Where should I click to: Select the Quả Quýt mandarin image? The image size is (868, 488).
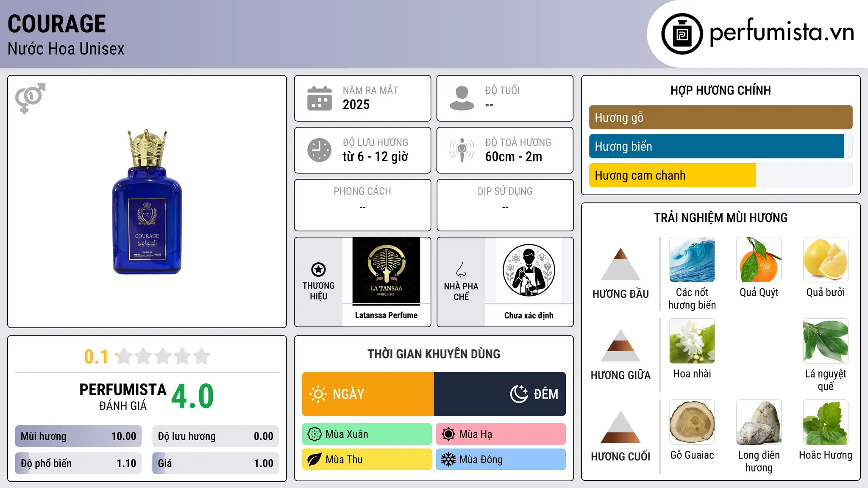759,260
